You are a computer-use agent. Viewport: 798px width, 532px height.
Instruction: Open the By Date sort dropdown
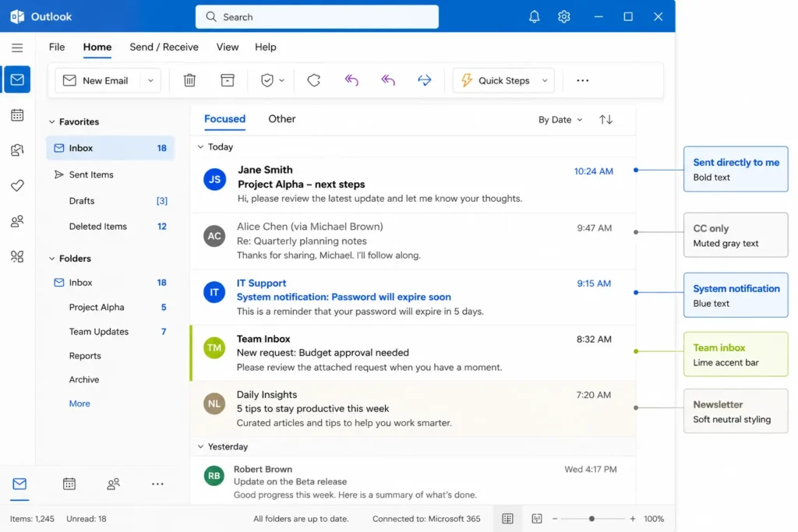(x=560, y=119)
